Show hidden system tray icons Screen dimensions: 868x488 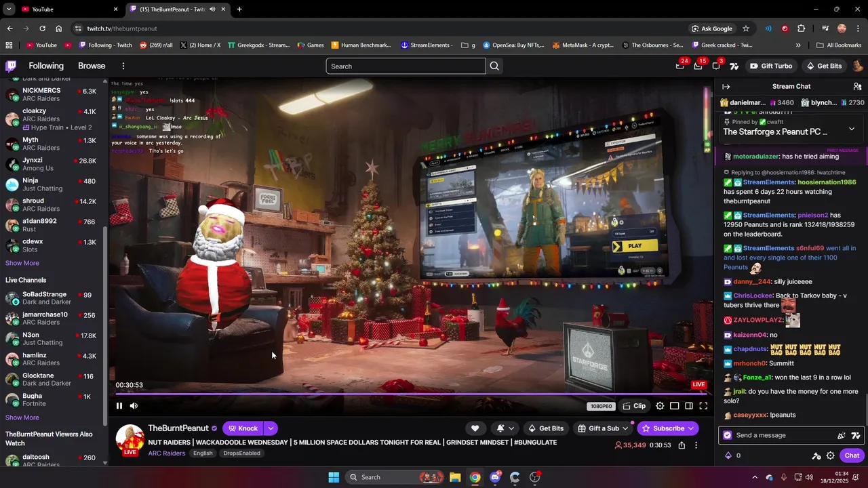pyautogui.click(x=754, y=477)
